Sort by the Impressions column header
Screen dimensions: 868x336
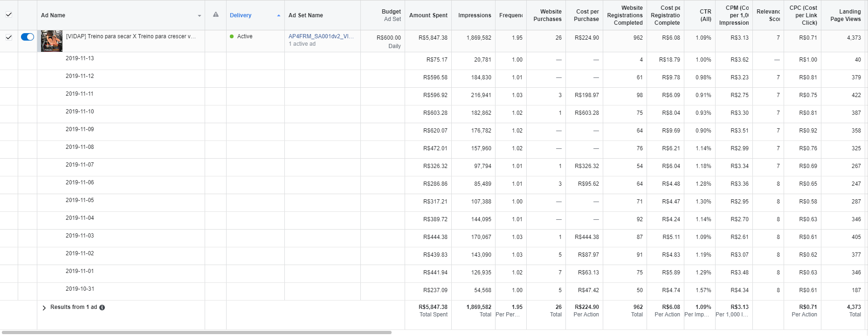click(x=474, y=15)
